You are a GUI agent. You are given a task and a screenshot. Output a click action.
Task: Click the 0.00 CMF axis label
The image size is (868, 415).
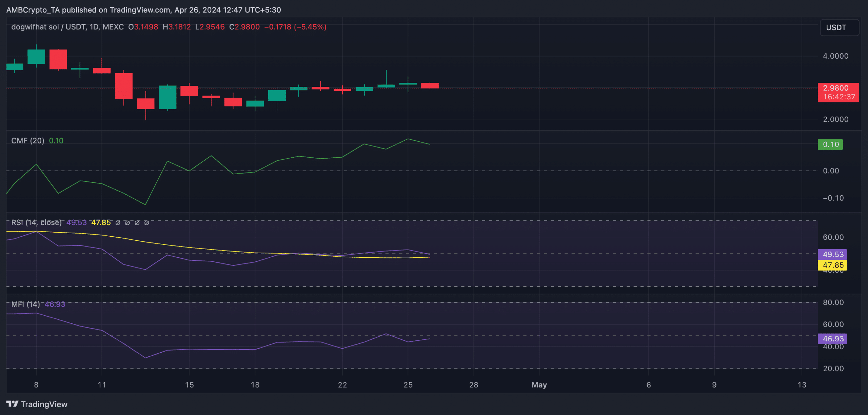(x=831, y=171)
